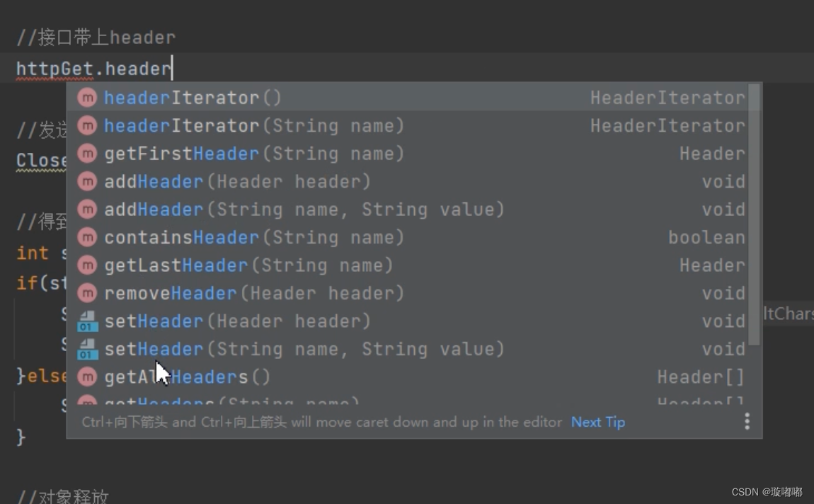Select the addHeader(String name, String value) entry
The height and width of the screenshot is (504, 814).
283,210
